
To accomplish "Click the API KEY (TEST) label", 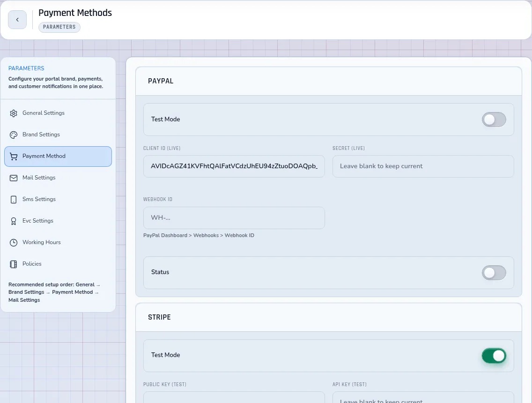I will pyautogui.click(x=349, y=384).
